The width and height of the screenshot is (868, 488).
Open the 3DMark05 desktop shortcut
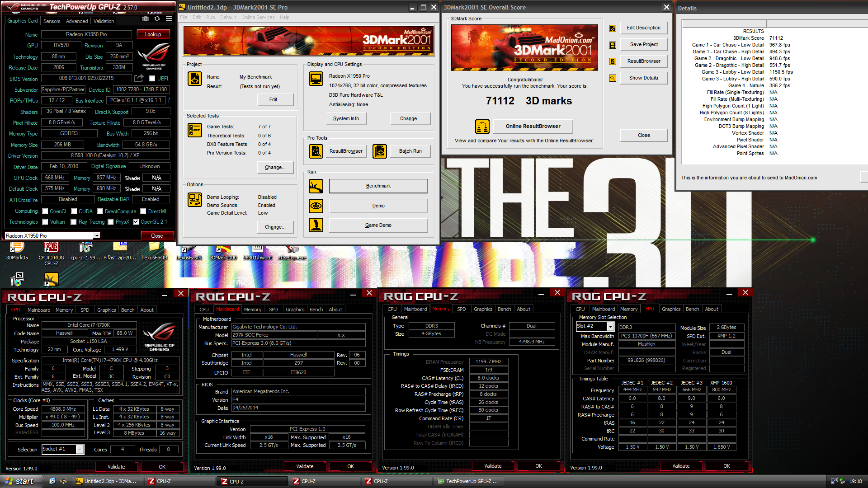click(17, 251)
